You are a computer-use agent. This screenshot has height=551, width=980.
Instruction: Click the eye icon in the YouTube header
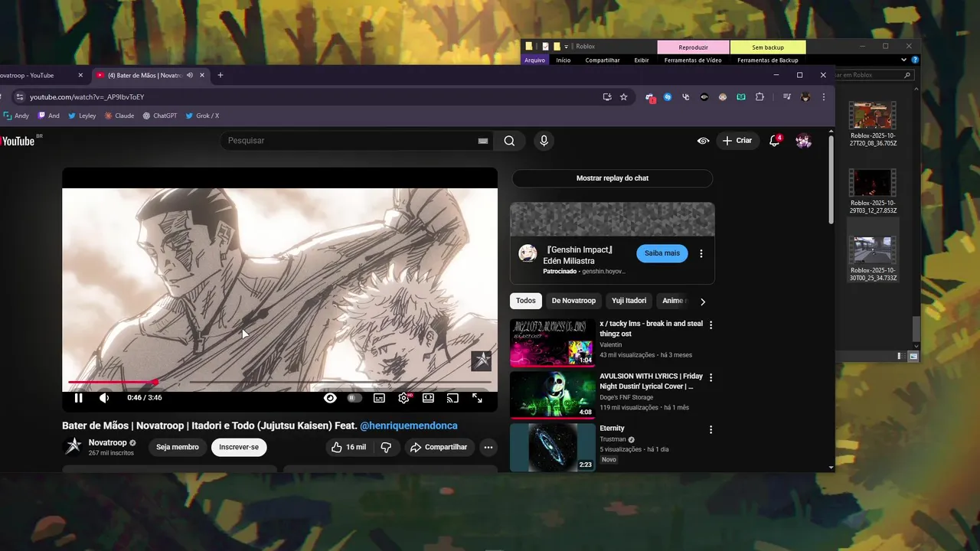(703, 141)
